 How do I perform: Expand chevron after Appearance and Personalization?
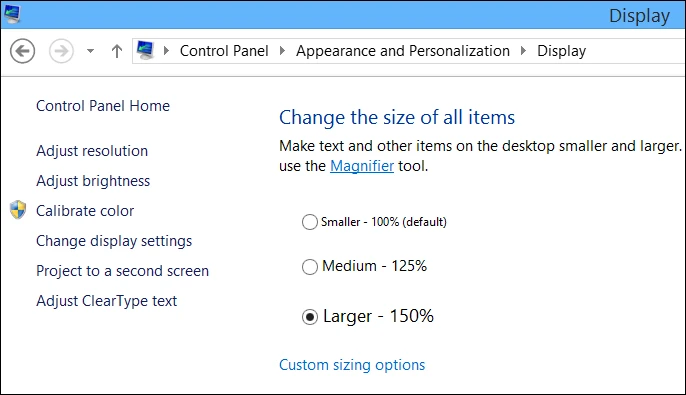(x=523, y=51)
